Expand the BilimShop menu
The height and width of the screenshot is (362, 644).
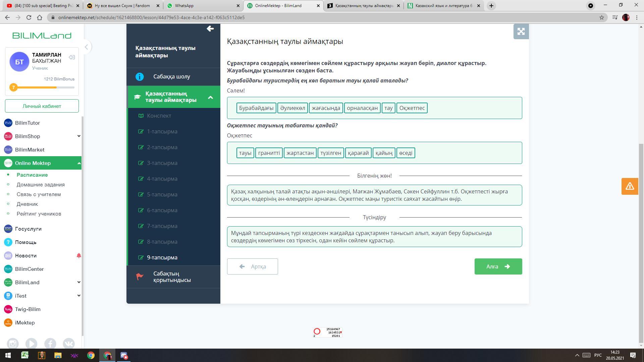(79, 136)
